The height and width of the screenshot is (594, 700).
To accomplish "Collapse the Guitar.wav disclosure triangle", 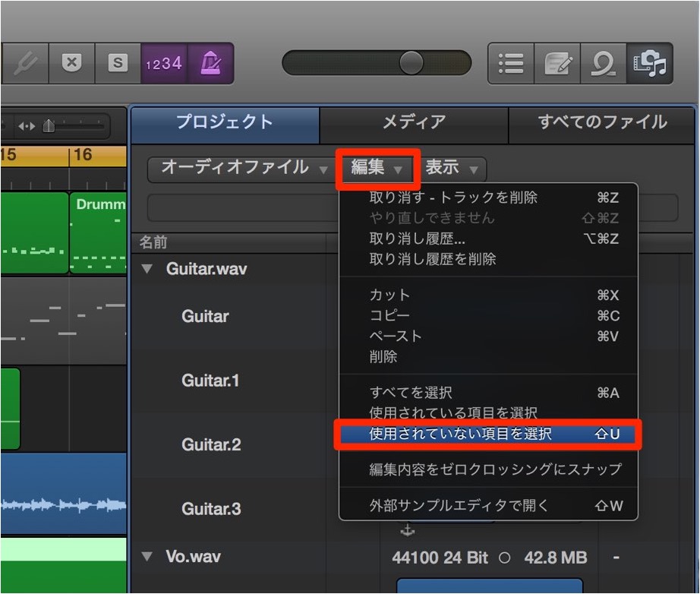I will [x=147, y=268].
